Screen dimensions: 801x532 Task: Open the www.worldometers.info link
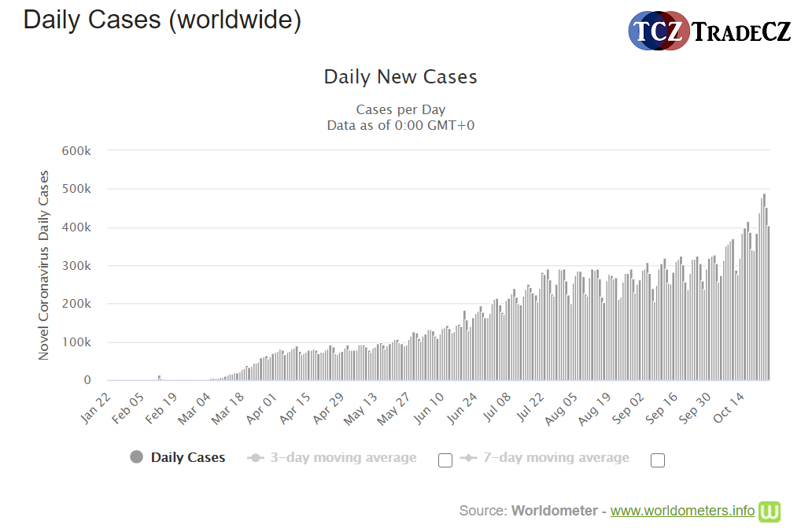[x=682, y=511]
